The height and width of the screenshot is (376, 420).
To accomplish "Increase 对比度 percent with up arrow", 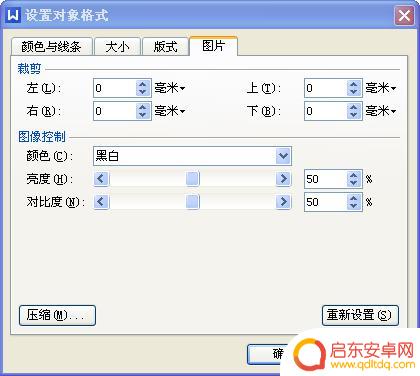I will click(x=354, y=198).
